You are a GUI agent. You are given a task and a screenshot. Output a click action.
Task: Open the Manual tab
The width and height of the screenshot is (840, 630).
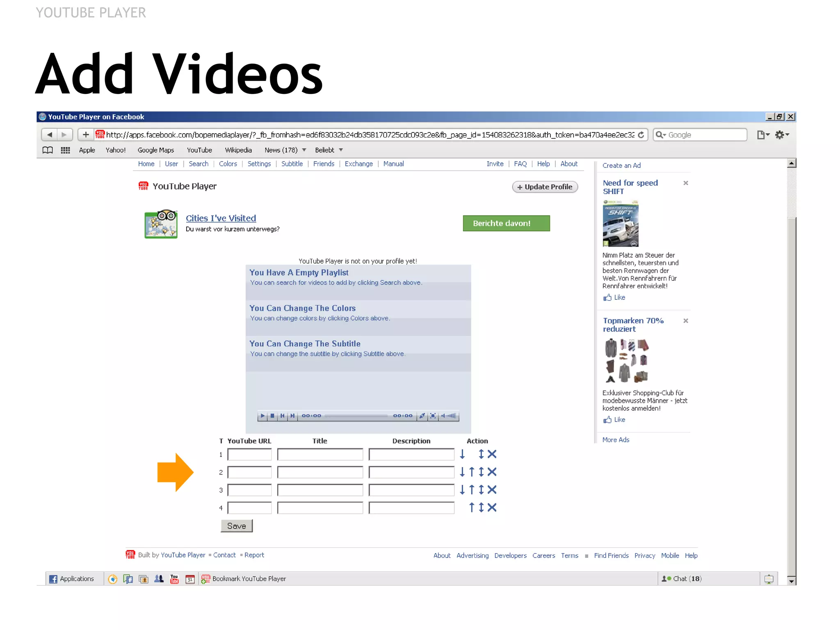pos(394,164)
